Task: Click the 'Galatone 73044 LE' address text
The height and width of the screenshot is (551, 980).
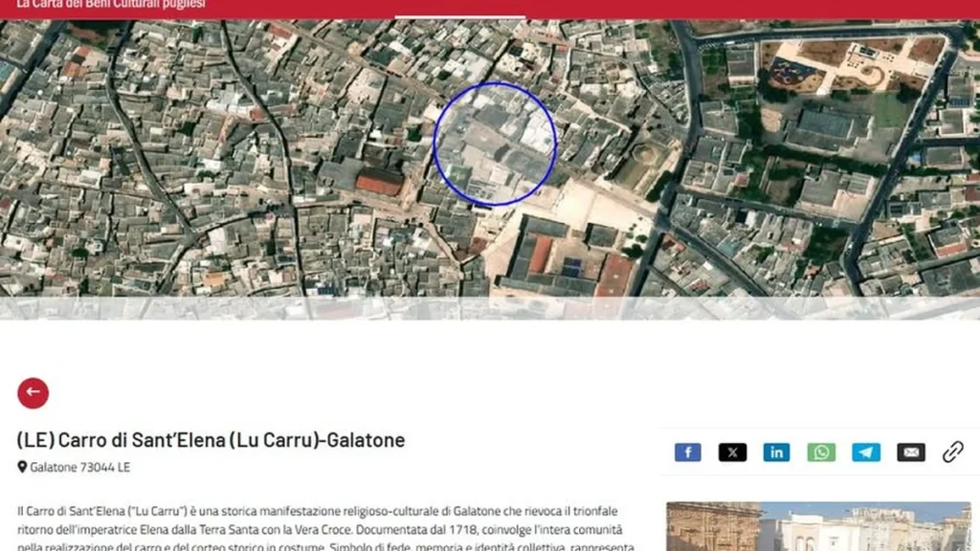Action: pos(80,467)
